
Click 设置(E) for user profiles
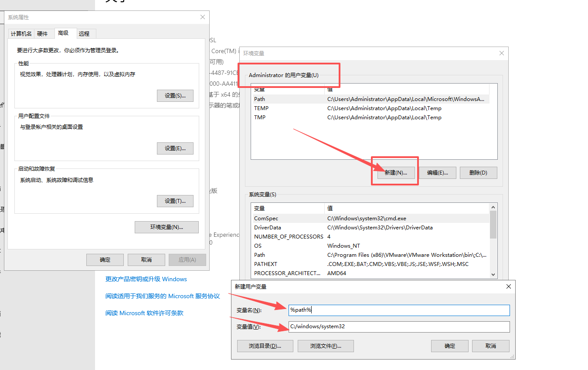(x=175, y=148)
